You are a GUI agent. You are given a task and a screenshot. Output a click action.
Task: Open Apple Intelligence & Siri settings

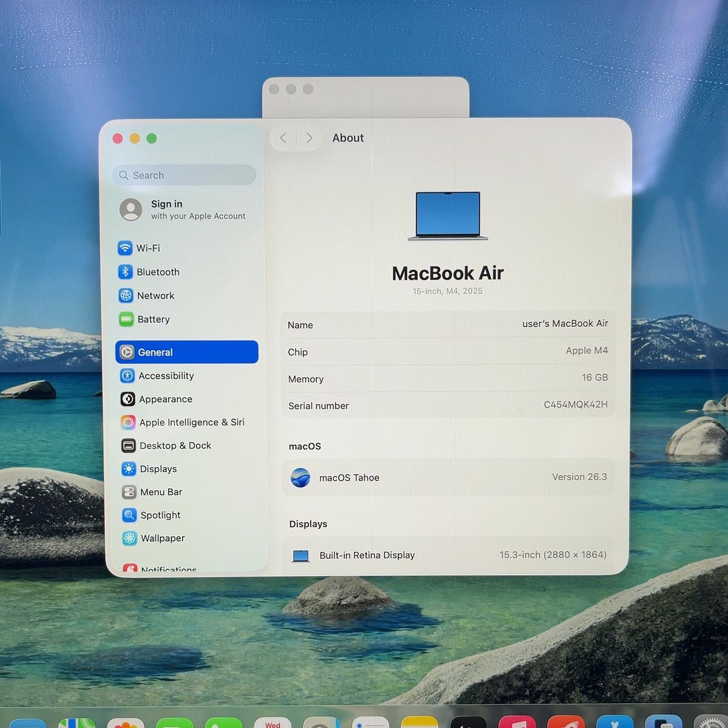183,422
